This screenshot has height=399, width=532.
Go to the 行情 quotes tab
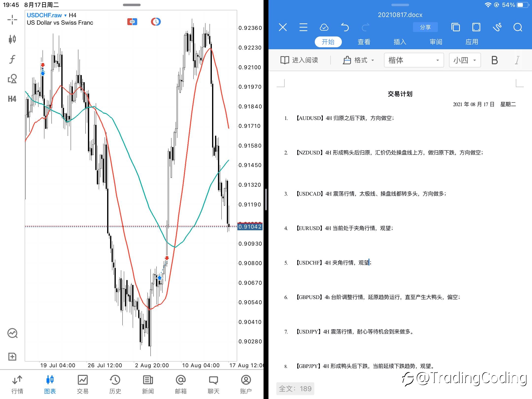tap(17, 384)
